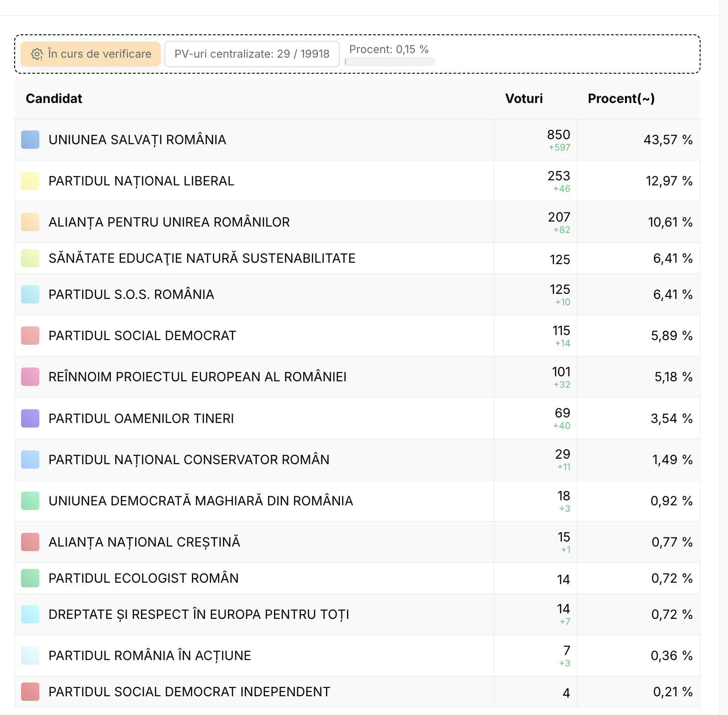Image resolution: width=728 pixels, height=715 pixels.
Task: Click the +82 vote increase
Action: (562, 230)
